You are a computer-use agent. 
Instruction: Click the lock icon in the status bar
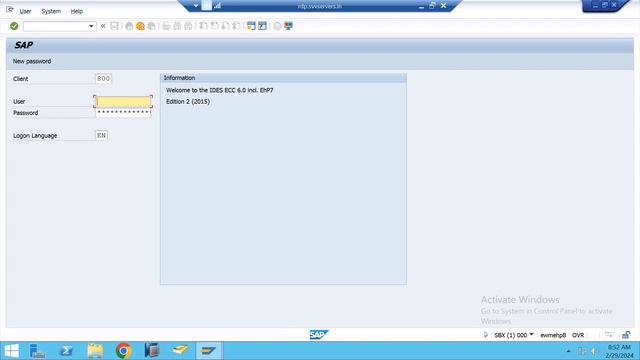click(x=626, y=335)
